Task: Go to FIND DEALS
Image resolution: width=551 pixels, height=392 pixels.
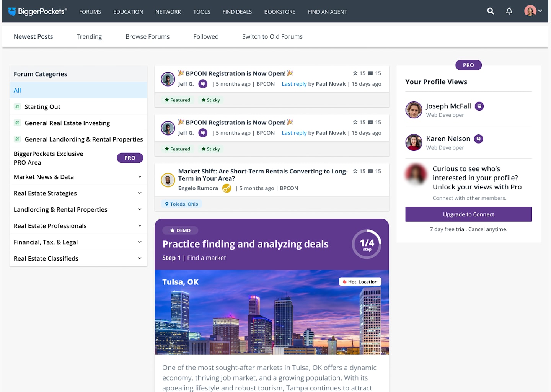Action: 237,12
